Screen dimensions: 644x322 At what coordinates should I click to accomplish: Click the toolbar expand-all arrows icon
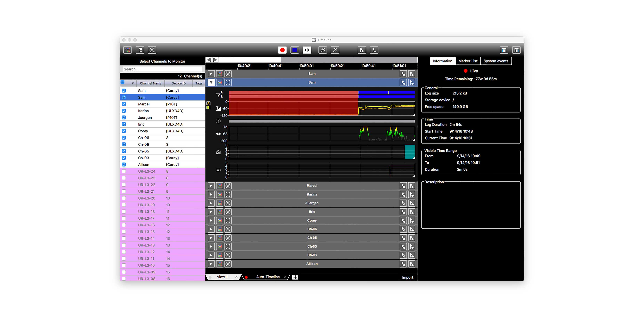pyautogui.click(x=152, y=50)
